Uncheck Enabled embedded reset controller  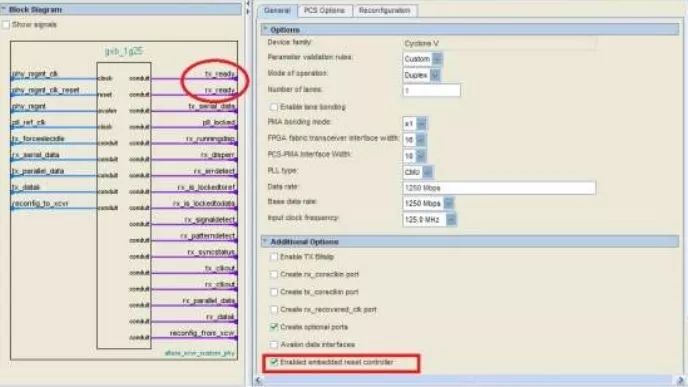274,362
